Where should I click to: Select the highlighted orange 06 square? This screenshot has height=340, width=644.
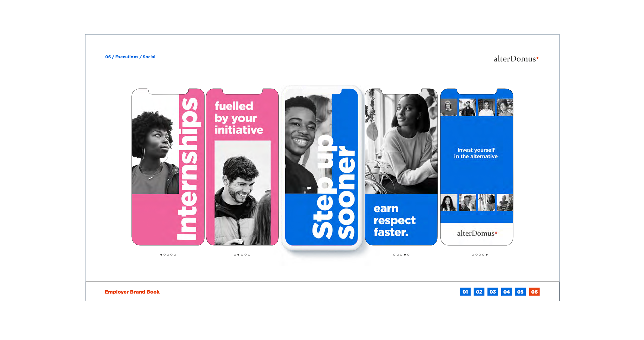[534, 292]
